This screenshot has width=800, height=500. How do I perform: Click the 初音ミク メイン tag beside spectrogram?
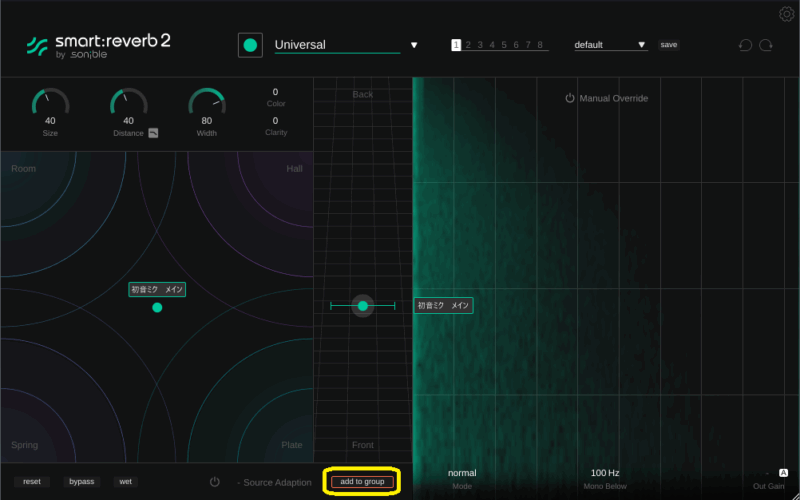pos(443,306)
